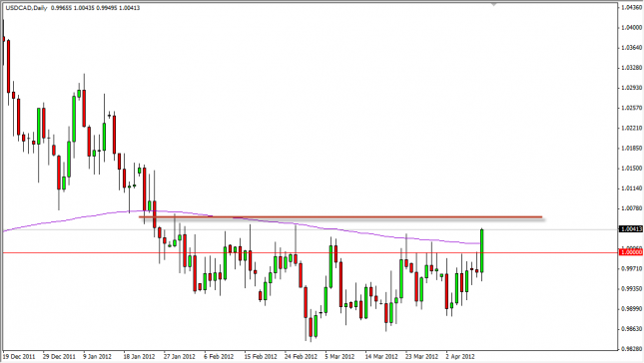Viewport: 644px width, 363px height.
Task: Click the 1.04360 price axis label
Action: [632, 7]
